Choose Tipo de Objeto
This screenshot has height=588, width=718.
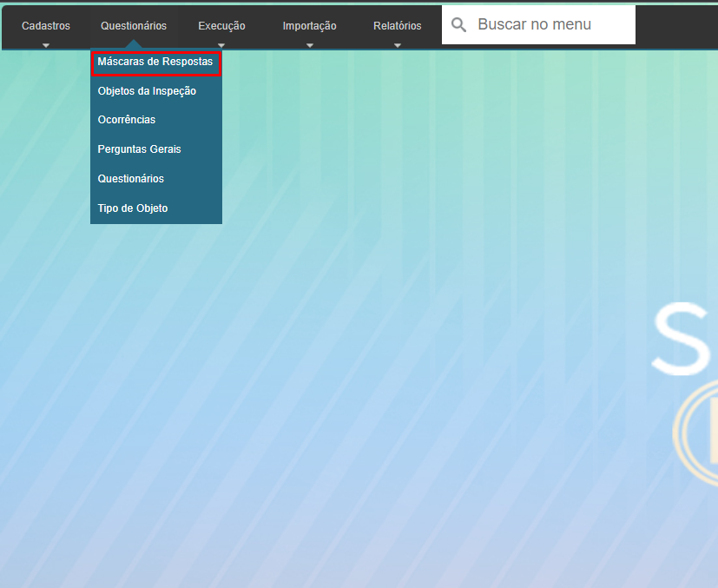133,208
